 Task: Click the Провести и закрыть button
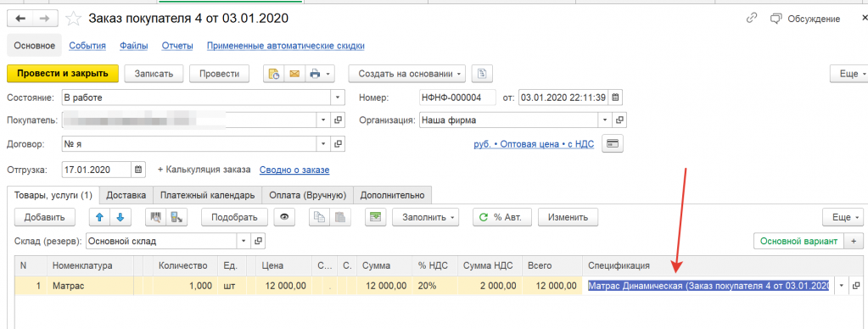(x=63, y=74)
